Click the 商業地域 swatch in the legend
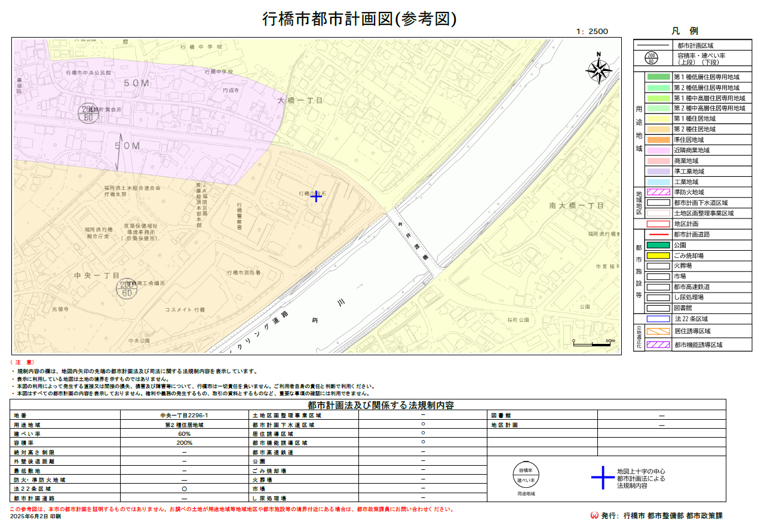 [x=658, y=161]
